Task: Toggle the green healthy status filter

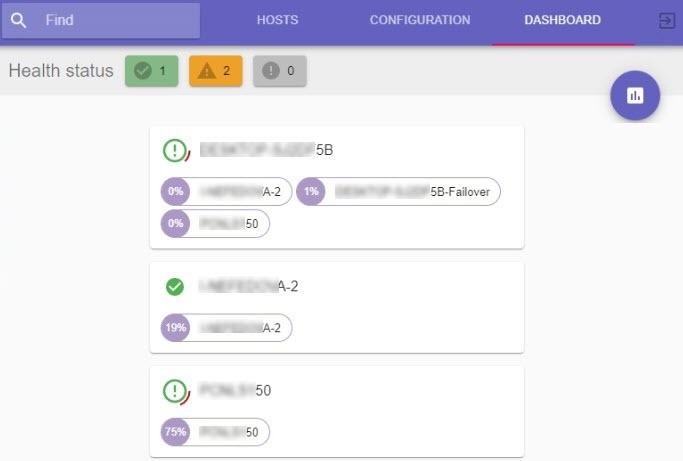Action: [152, 71]
